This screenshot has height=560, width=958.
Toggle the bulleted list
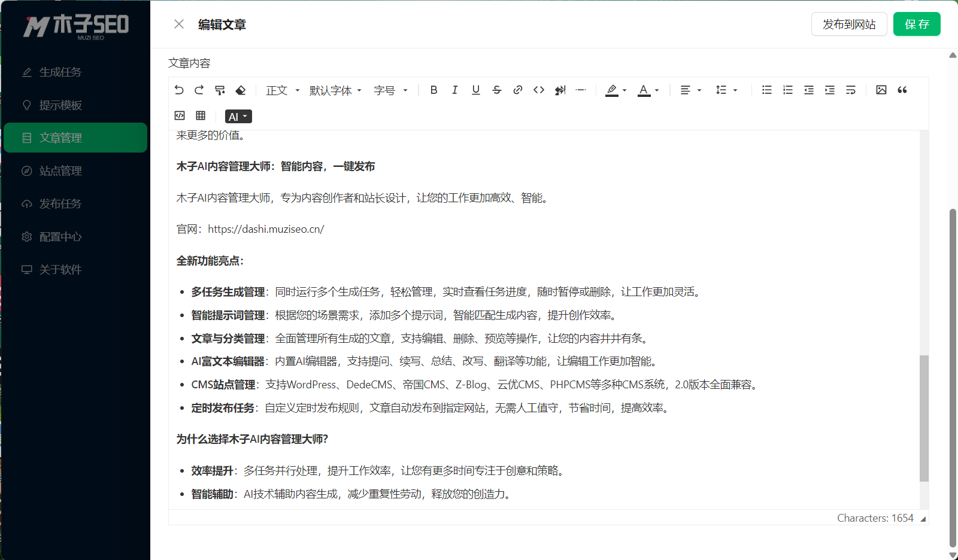click(x=767, y=90)
